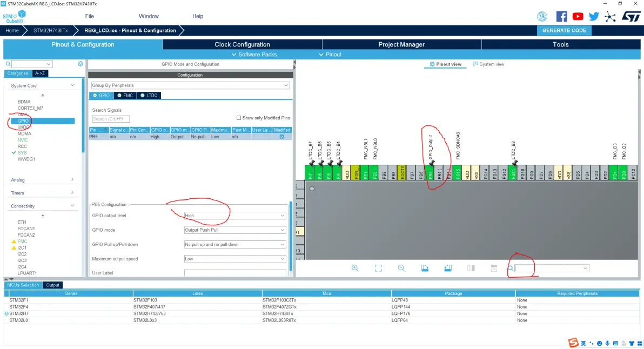Click the Home breadcrumb link

click(12, 30)
